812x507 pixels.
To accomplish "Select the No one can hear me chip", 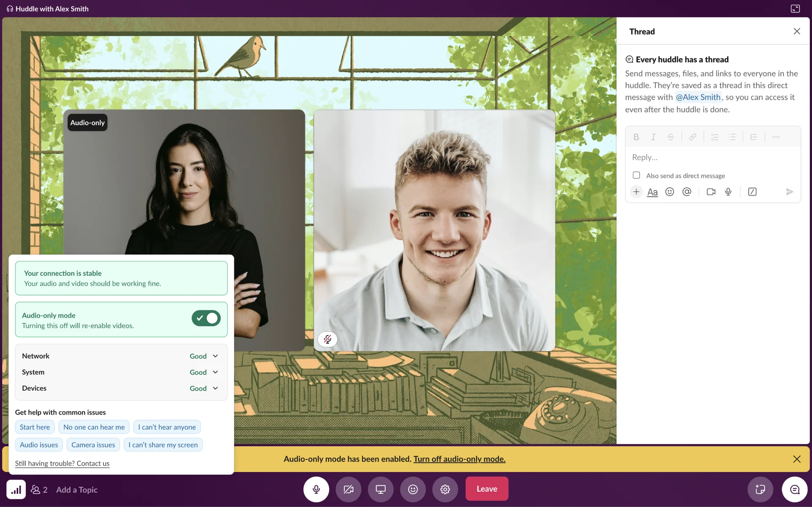I will click(94, 427).
